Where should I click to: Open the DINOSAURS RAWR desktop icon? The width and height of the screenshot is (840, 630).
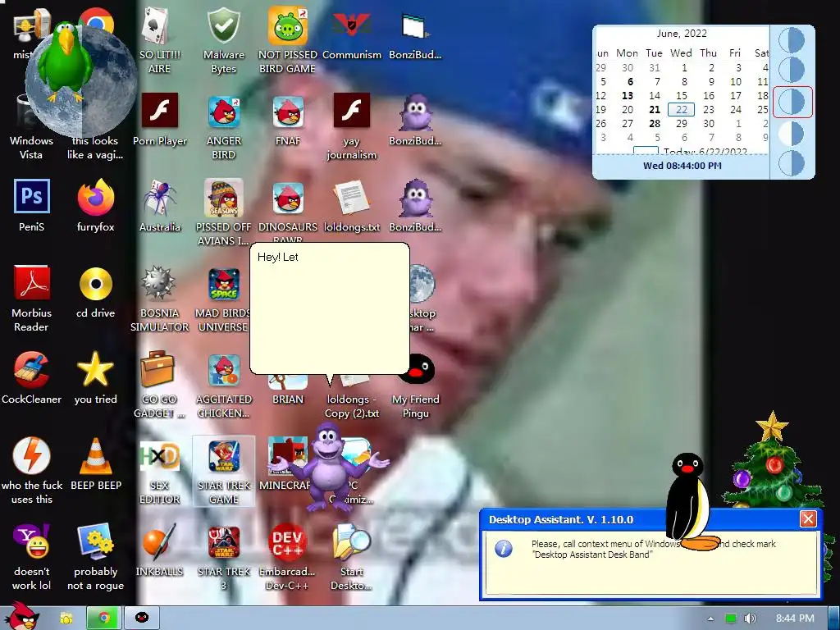[288, 212]
